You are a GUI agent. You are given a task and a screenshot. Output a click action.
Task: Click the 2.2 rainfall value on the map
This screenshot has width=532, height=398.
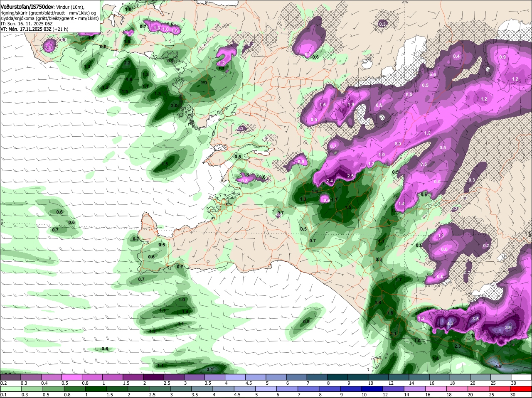coord(128,63)
